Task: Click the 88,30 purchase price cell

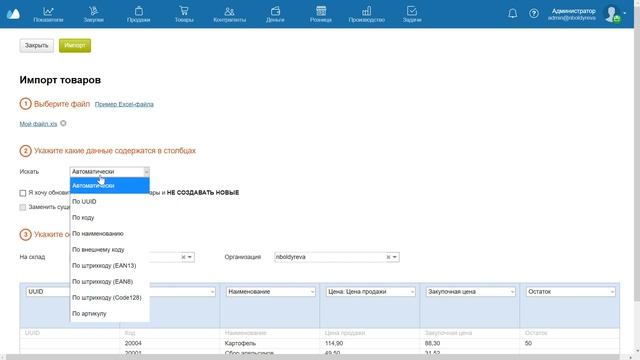Action: (x=432, y=343)
